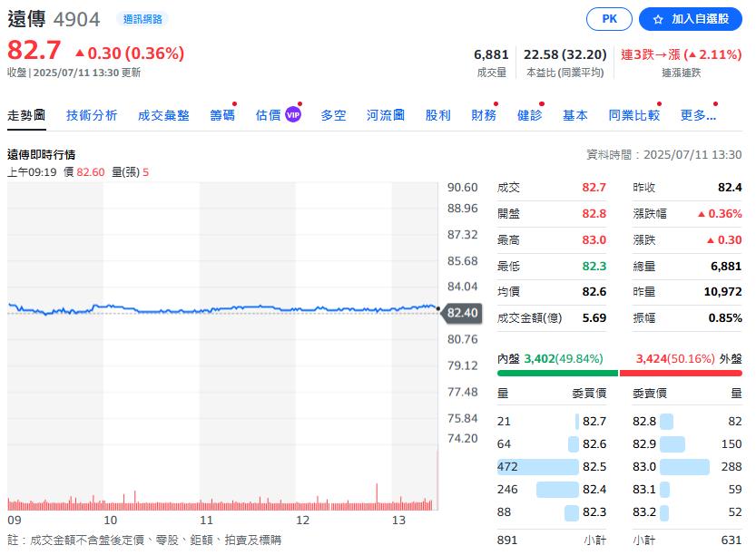This screenshot has width=756, height=555.
Task: Add stock via 加入自選股 button
Action: (691, 19)
